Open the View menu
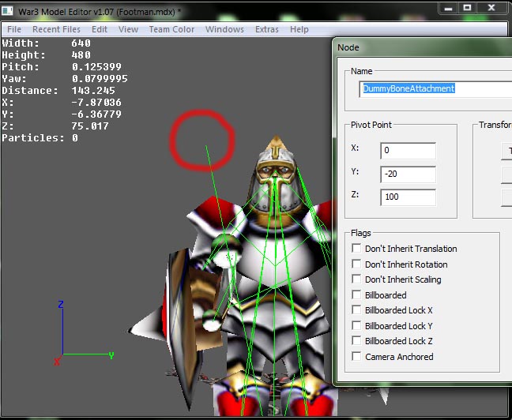The width and height of the screenshot is (512, 420). pyautogui.click(x=128, y=29)
